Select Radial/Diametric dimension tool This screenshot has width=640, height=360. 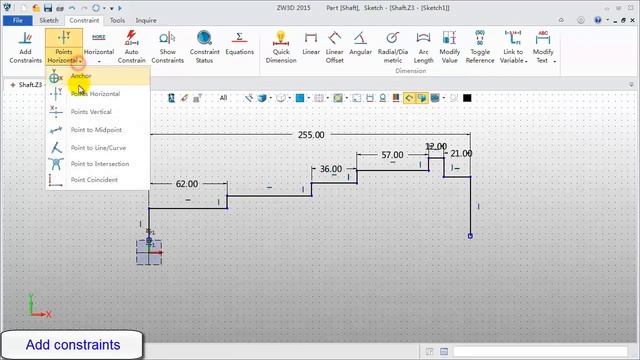tap(393, 48)
